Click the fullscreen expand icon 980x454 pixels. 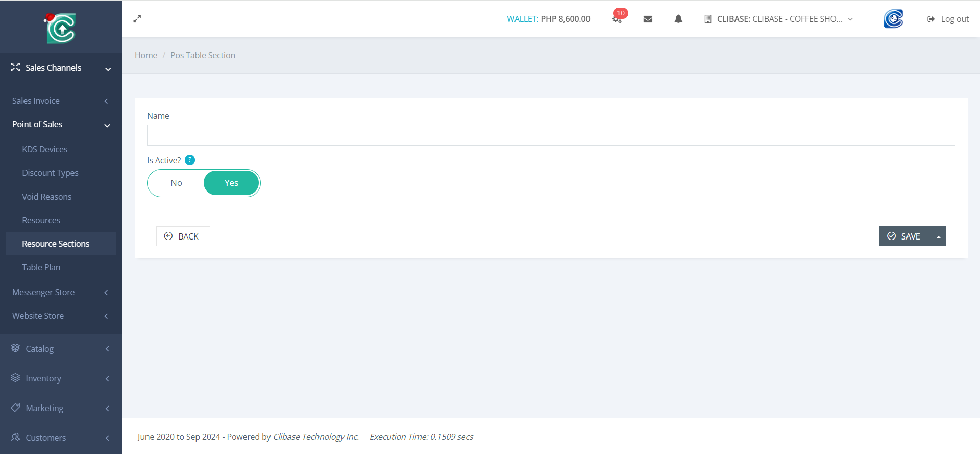click(137, 19)
